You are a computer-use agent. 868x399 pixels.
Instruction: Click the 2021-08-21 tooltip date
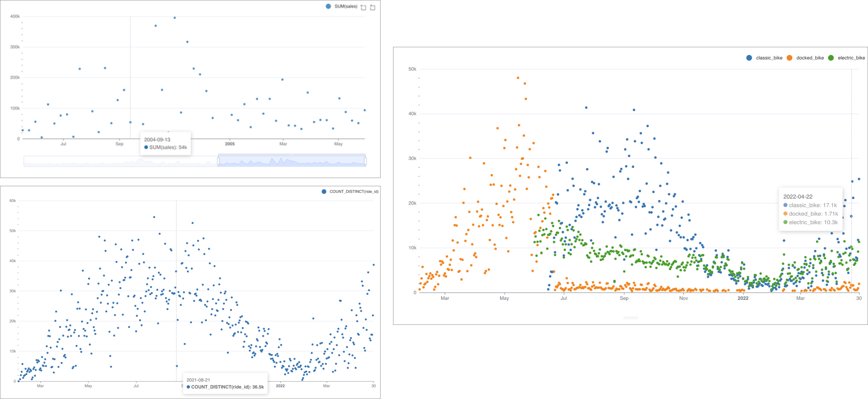(x=198, y=380)
